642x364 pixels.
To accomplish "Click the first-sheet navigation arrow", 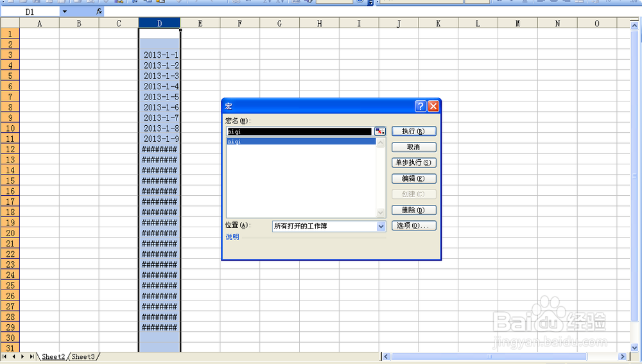I will [4, 357].
